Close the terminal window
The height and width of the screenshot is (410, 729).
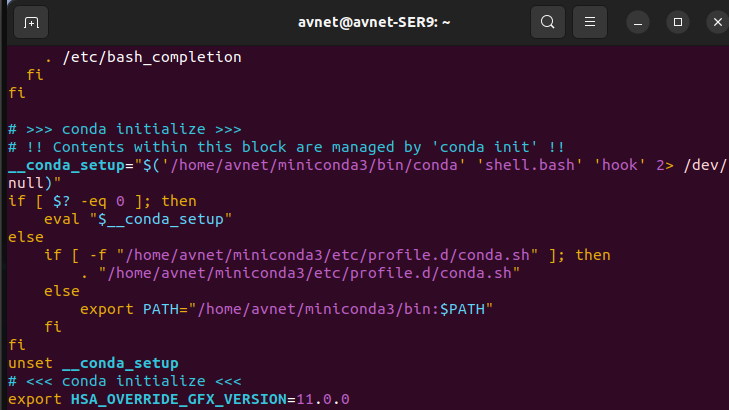click(x=709, y=21)
